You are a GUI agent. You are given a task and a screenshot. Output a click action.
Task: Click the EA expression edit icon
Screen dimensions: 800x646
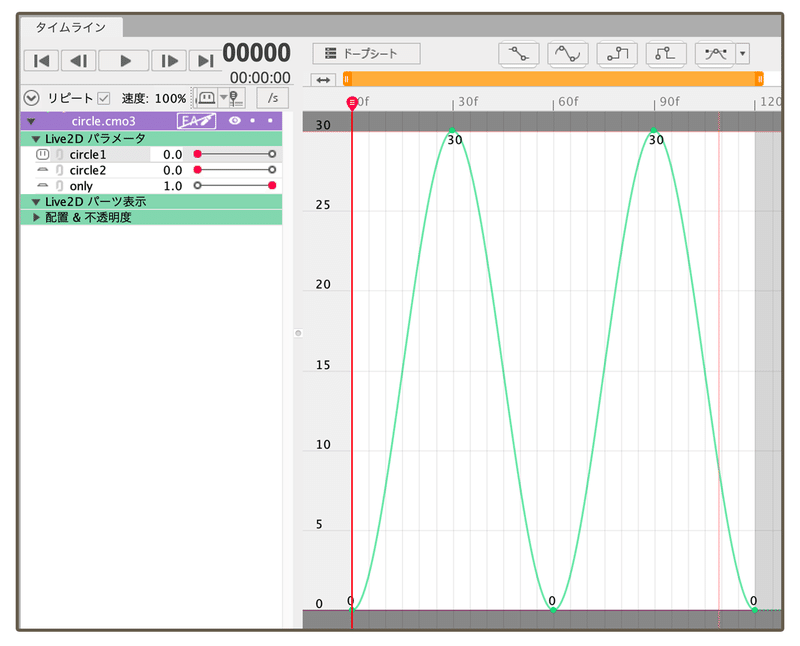tap(196, 121)
